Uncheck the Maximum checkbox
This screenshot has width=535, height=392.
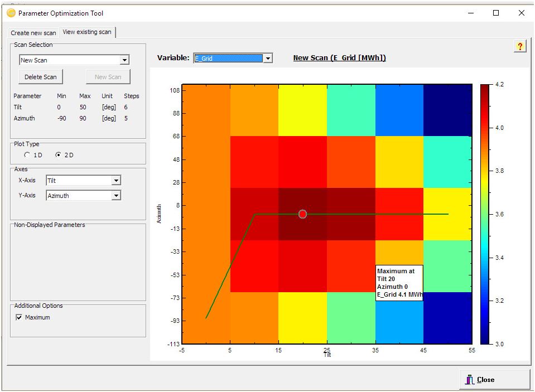(x=19, y=317)
